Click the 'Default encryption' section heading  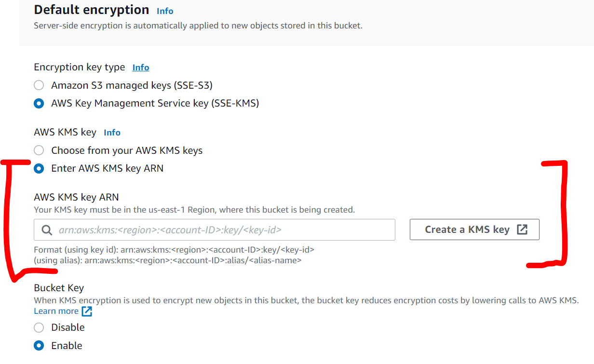pyautogui.click(x=92, y=10)
